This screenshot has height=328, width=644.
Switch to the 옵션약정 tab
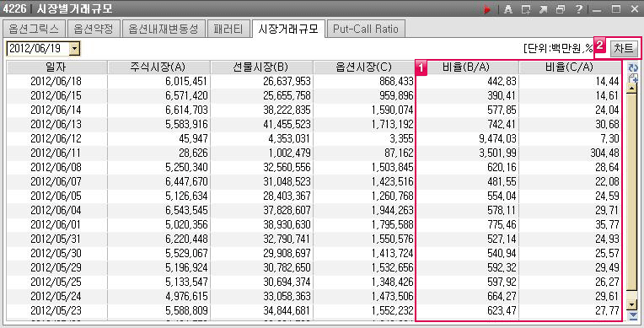point(94,29)
